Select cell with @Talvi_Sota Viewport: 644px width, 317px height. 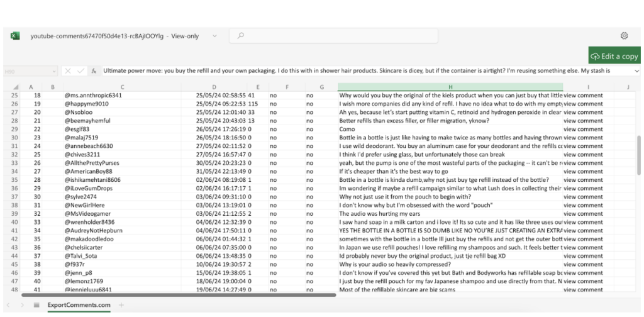pos(122,256)
